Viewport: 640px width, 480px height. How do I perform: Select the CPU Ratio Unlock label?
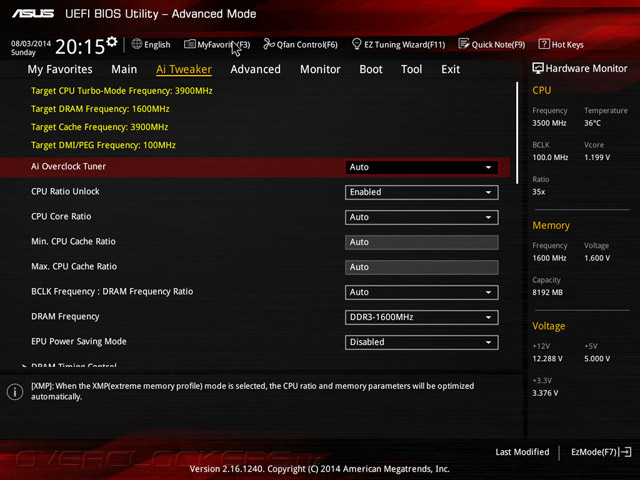(x=65, y=191)
